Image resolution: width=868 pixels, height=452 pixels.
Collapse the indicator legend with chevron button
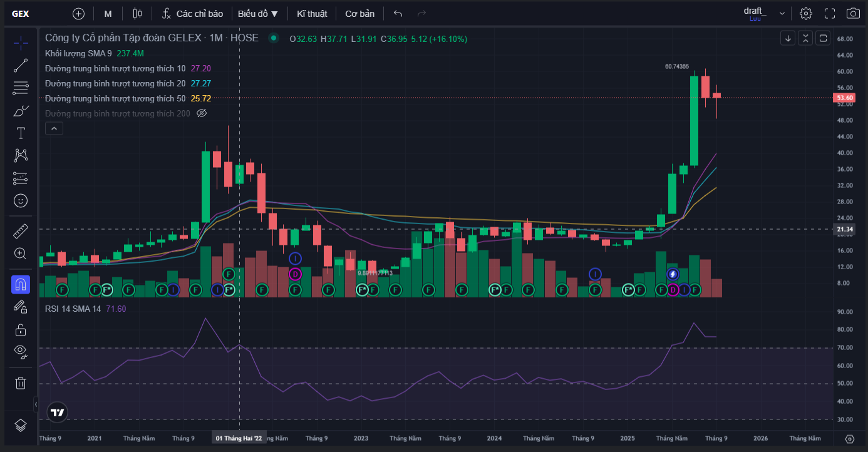[54, 128]
